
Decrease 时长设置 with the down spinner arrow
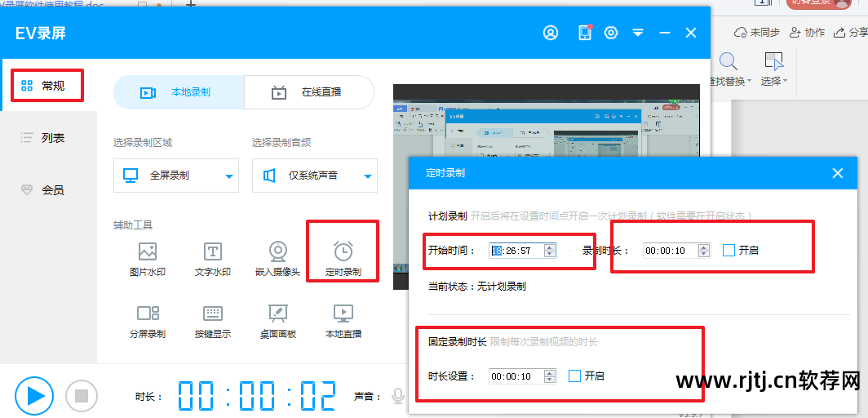550,380
